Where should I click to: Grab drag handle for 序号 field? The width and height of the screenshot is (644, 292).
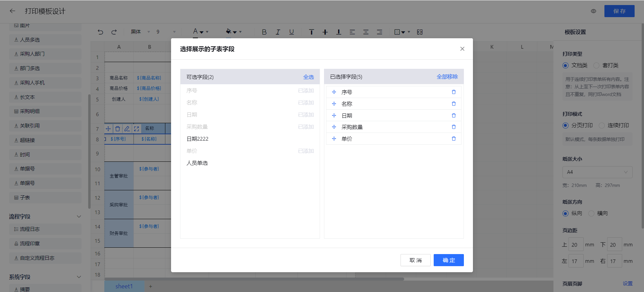[x=334, y=92]
